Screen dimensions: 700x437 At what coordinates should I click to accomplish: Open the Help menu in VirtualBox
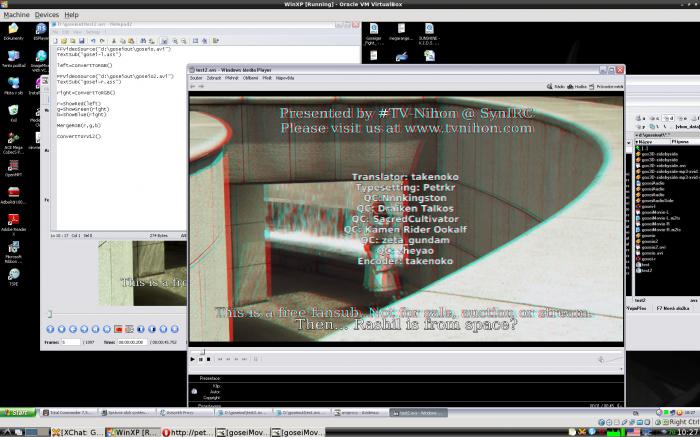tap(71, 15)
